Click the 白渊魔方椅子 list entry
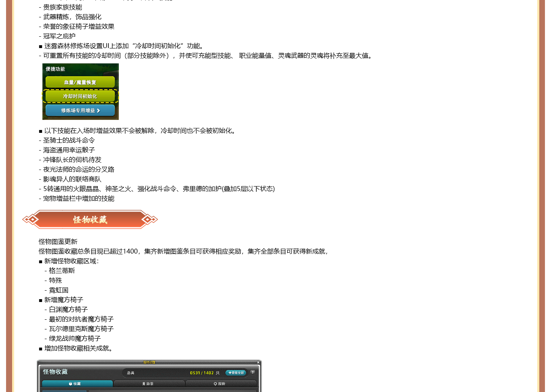This screenshot has height=392, width=551. pyautogui.click(x=68, y=310)
